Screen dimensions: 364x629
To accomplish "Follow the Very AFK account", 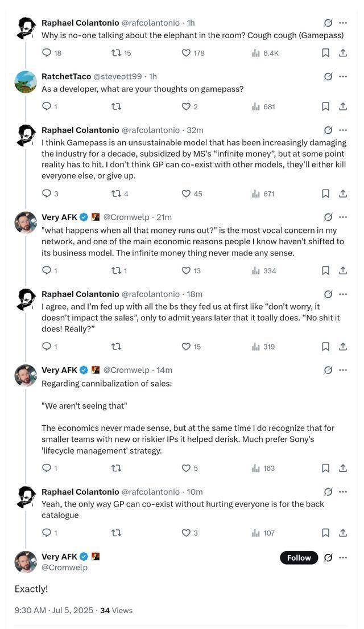I will [x=299, y=558].
